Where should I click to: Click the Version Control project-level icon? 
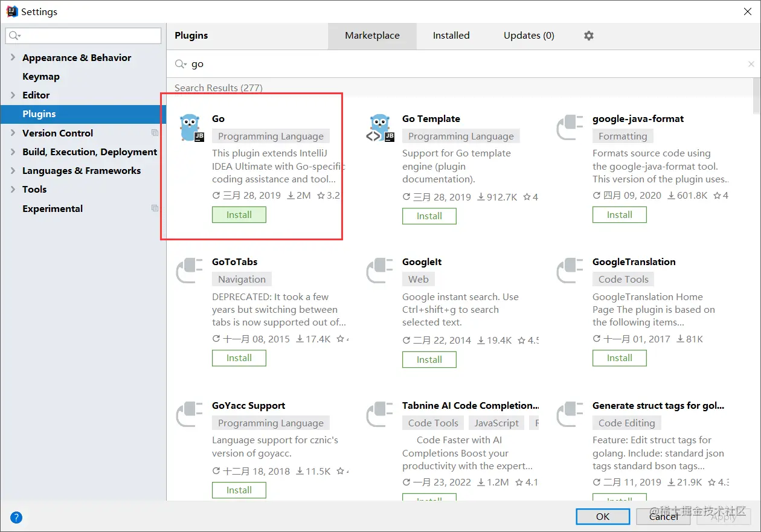point(155,133)
